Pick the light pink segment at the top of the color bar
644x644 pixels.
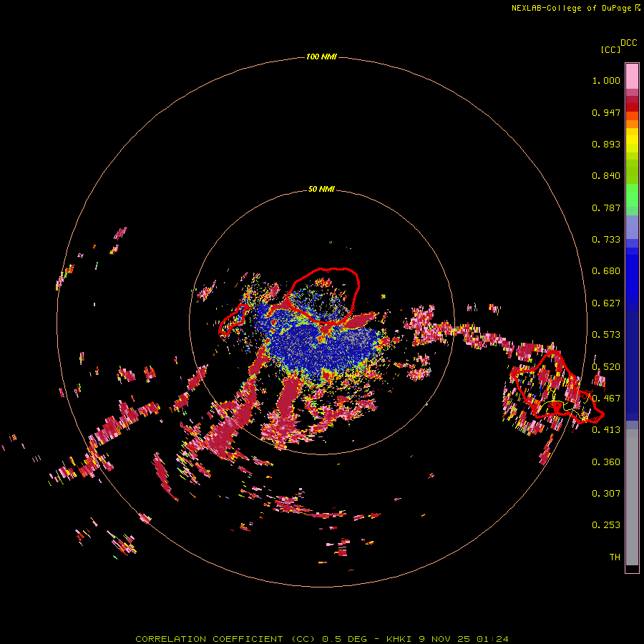click(x=632, y=77)
